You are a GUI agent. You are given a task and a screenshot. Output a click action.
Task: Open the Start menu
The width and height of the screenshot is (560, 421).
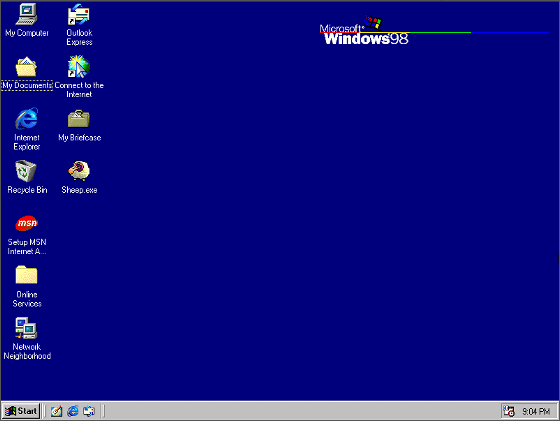click(21, 411)
